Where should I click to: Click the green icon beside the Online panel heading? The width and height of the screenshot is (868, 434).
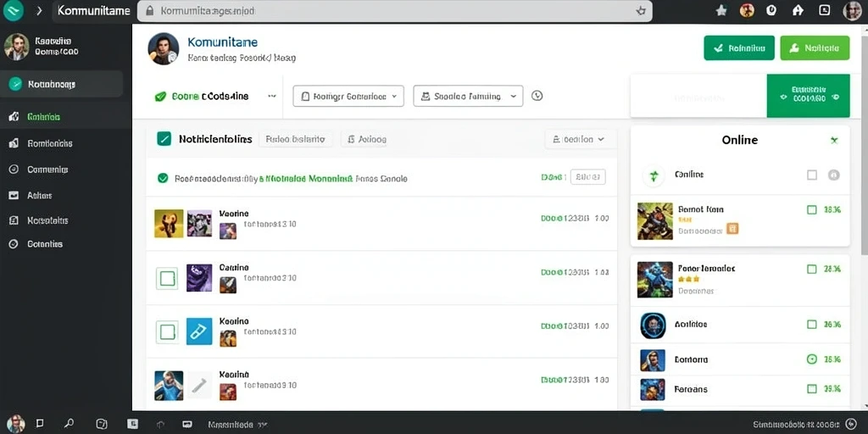[x=834, y=140]
